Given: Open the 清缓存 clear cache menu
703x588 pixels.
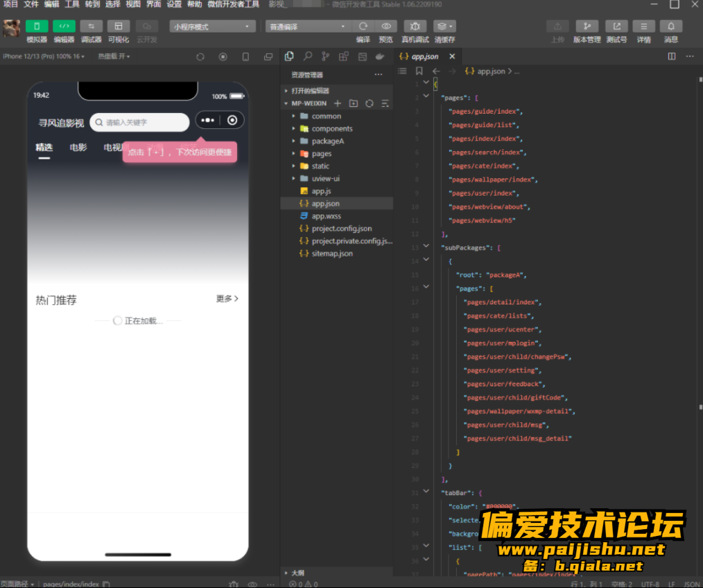Looking at the screenshot, I should [444, 26].
